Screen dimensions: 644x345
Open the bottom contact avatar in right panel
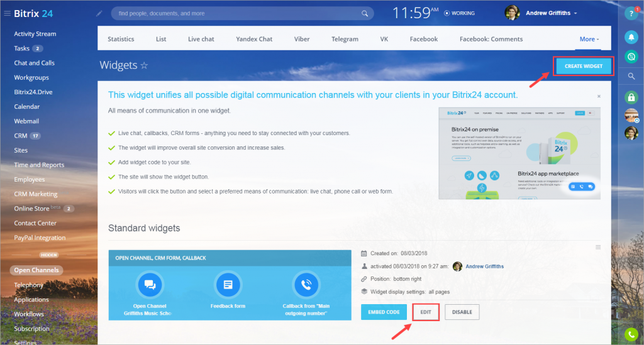pyautogui.click(x=631, y=133)
